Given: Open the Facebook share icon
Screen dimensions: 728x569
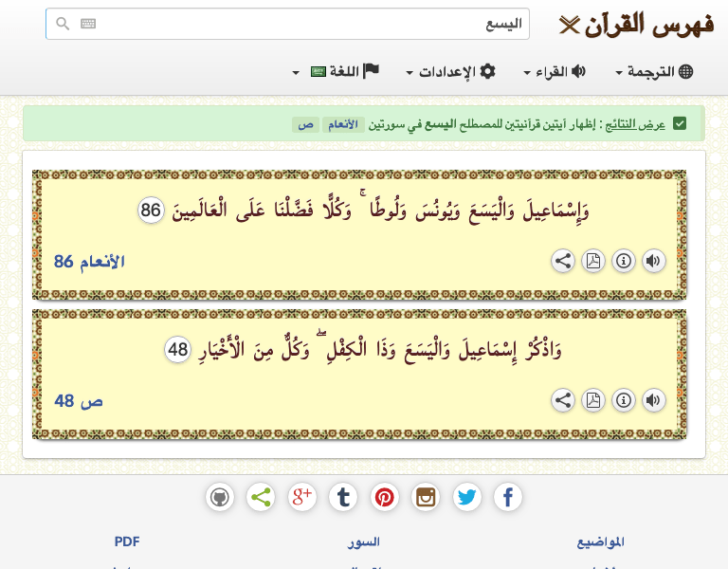Looking at the screenshot, I should click(508, 497).
